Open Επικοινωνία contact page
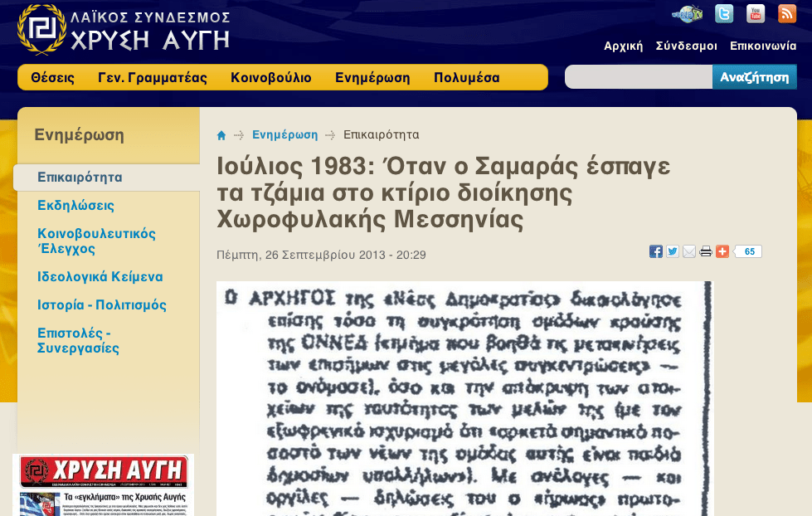Viewport: 812px width, 516px height. point(763,46)
